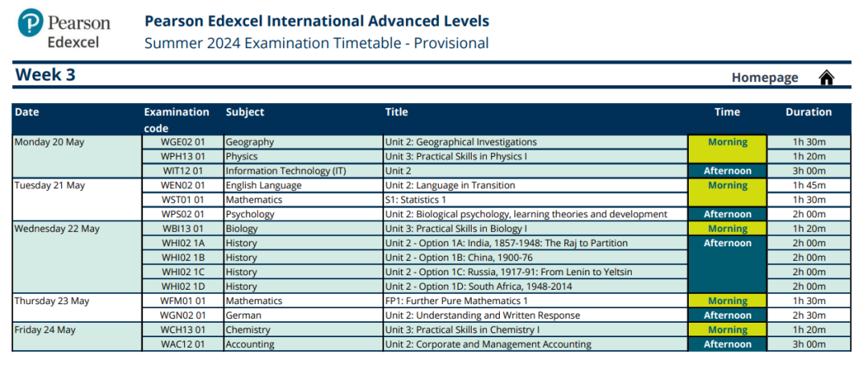The height and width of the screenshot is (375, 868).
Task: Select the Tuesday 21 May date cell
Action: pos(77,200)
